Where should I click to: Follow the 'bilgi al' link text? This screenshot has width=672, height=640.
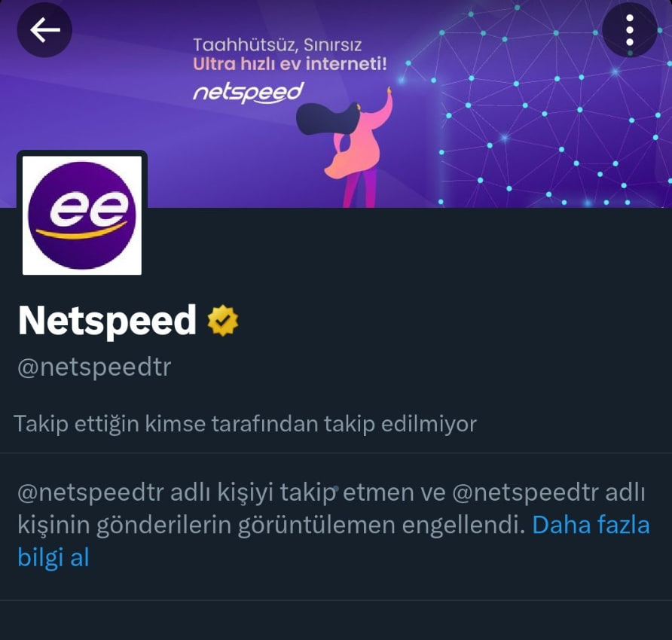53,558
